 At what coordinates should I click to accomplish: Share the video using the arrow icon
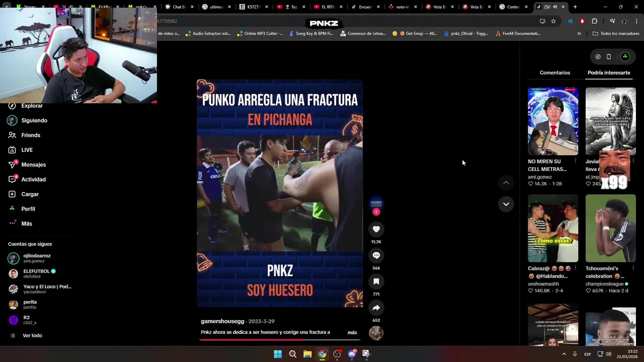pyautogui.click(x=376, y=308)
